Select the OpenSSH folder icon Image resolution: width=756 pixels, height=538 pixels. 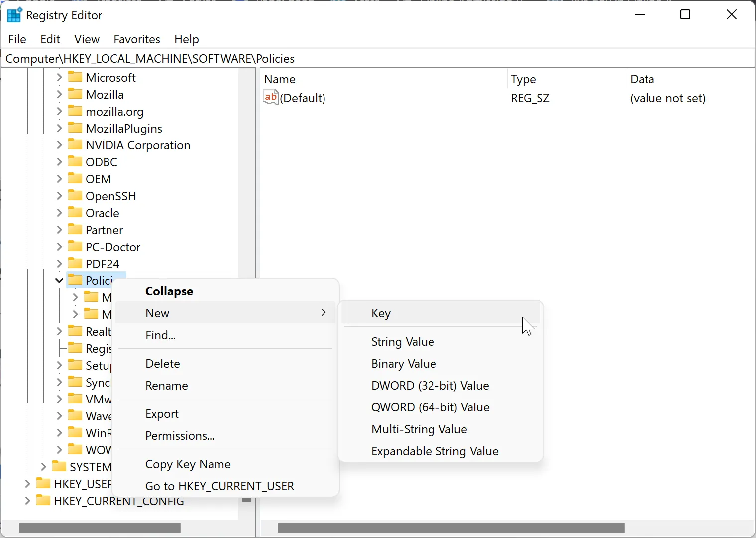pos(75,196)
